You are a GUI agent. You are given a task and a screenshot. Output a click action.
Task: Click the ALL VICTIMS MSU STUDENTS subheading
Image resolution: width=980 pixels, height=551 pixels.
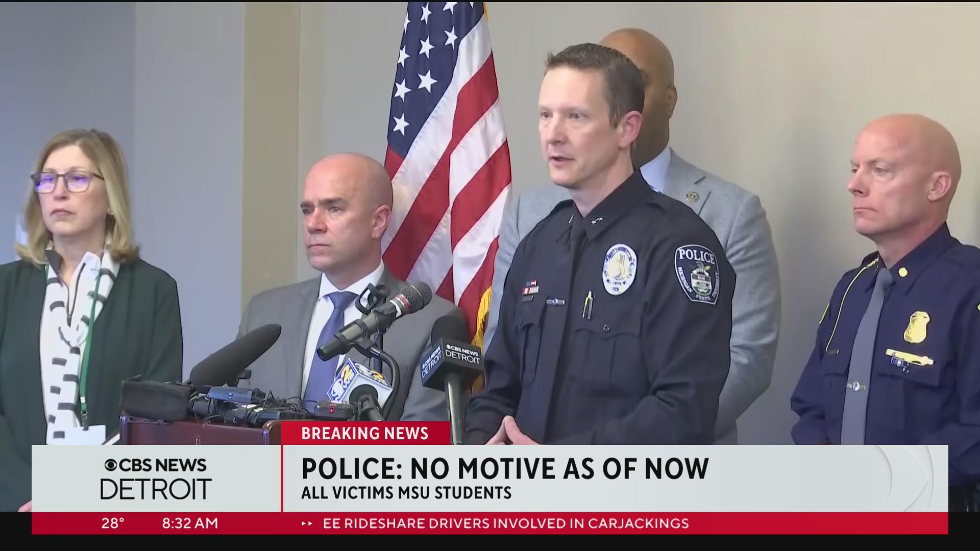(x=406, y=492)
